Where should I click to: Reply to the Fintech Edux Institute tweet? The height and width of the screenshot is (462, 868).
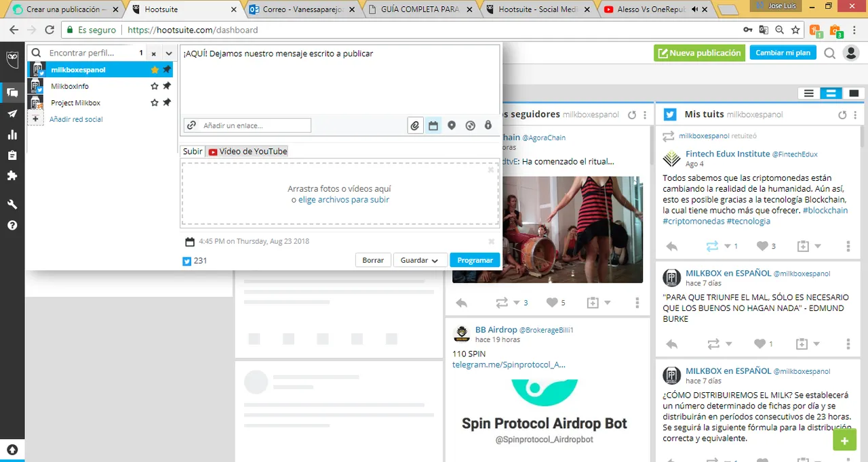[672, 247]
